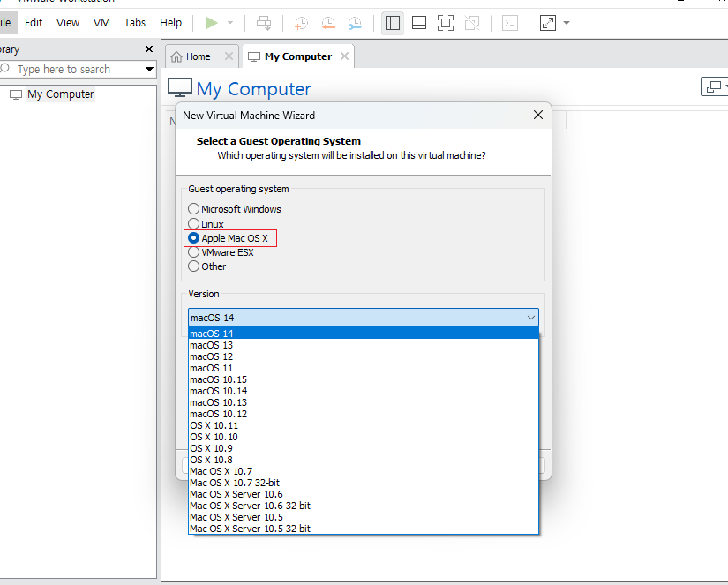Open the Tabs menu

tap(135, 22)
